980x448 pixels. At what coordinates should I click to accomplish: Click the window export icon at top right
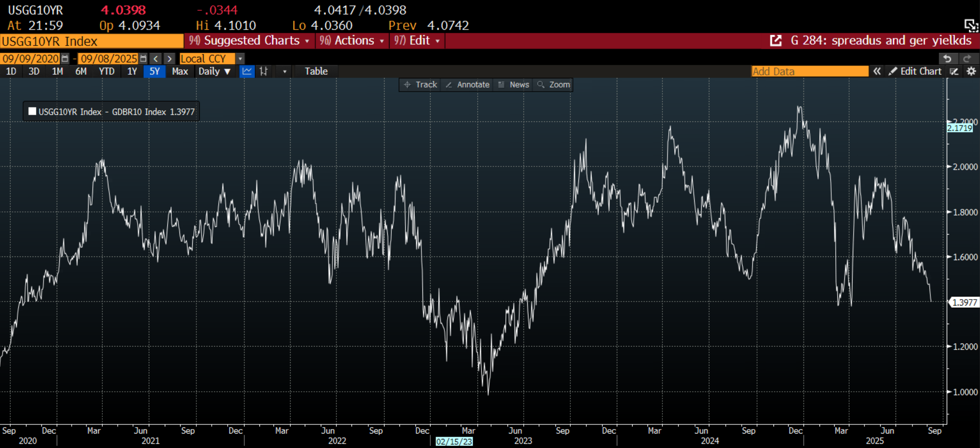971,25
